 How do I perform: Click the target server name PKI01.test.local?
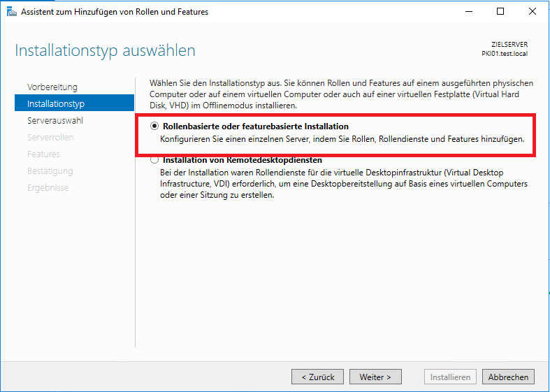[505, 53]
